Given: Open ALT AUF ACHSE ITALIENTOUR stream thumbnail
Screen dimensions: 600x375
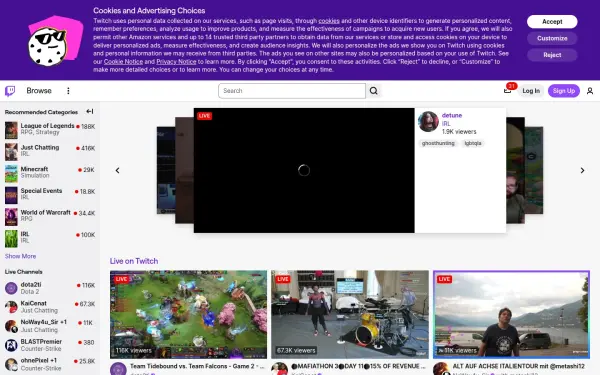Looking at the screenshot, I should coord(511,315).
